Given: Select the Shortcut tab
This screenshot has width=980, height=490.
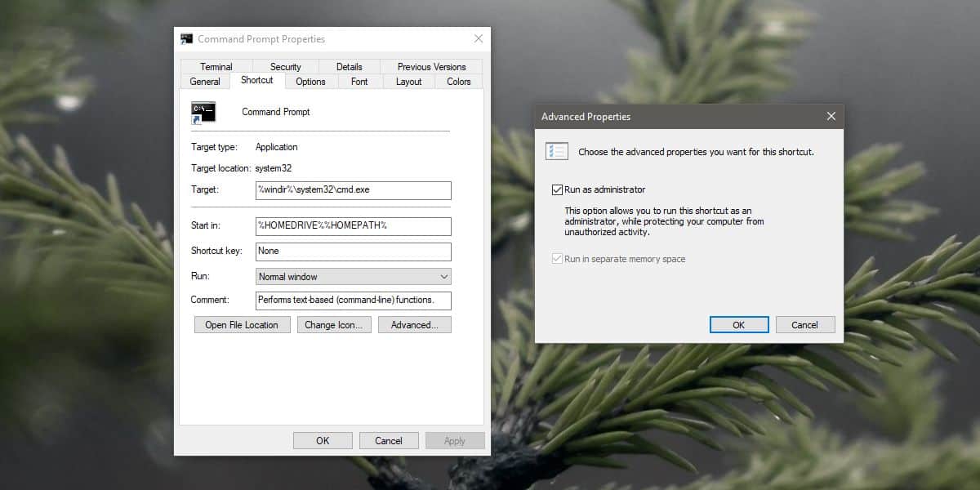Looking at the screenshot, I should 257,80.
